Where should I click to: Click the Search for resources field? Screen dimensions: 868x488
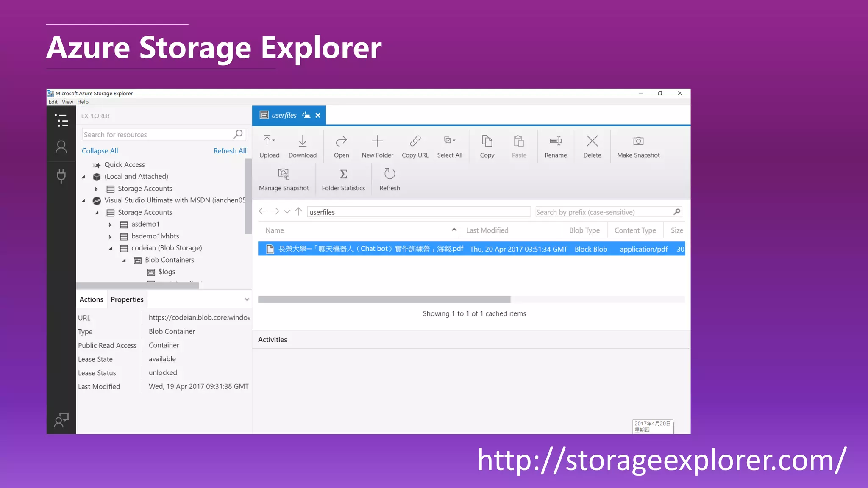tap(157, 135)
